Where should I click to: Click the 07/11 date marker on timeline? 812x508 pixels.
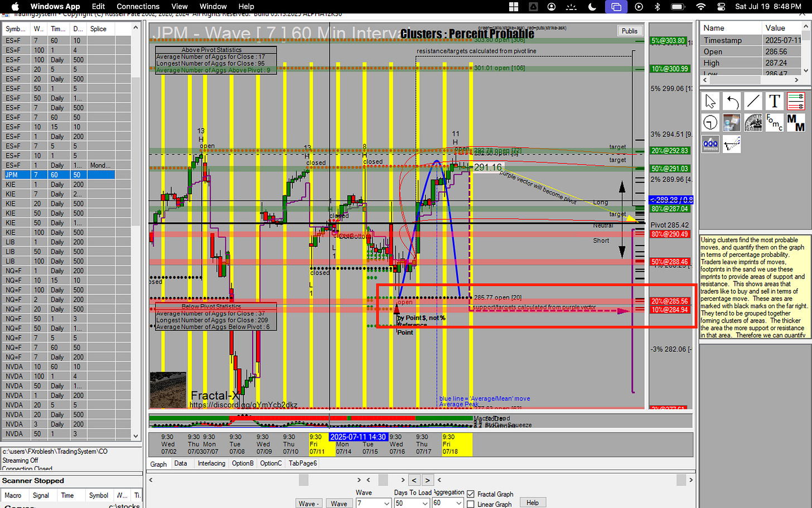pos(317,452)
